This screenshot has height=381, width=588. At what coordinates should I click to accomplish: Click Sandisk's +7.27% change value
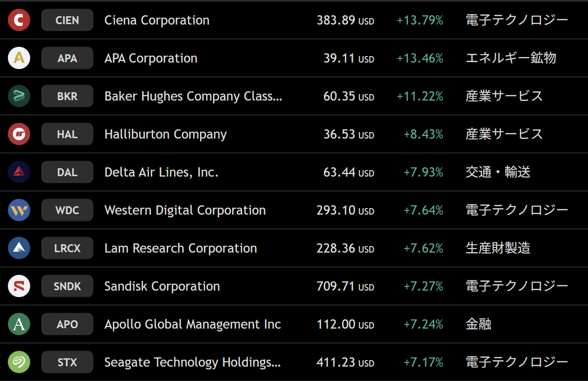pos(423,286)
